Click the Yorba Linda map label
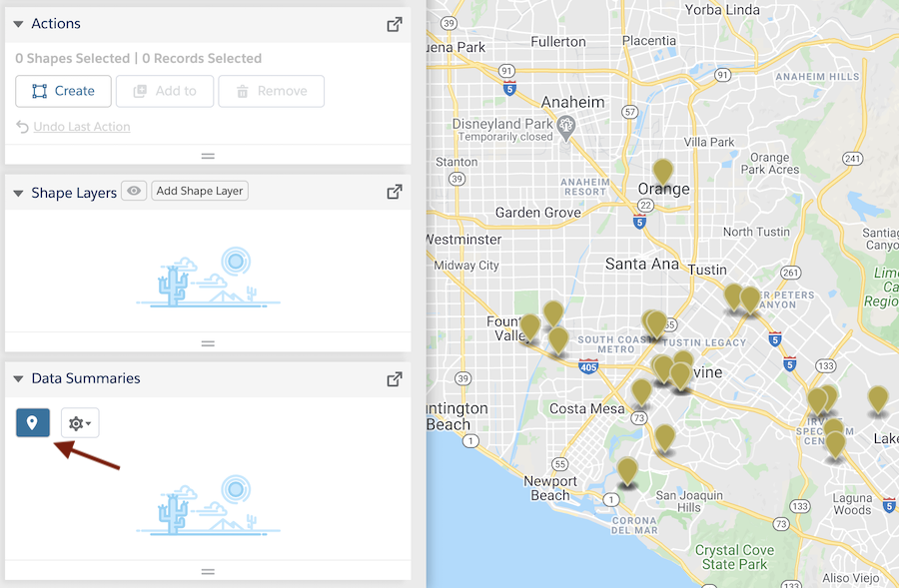The image size is (899, 588). pos(722,10)
